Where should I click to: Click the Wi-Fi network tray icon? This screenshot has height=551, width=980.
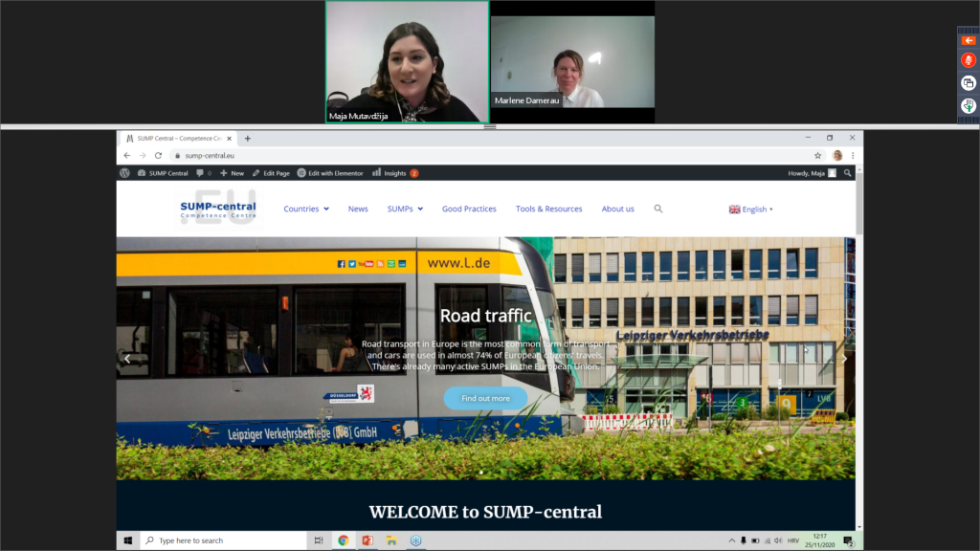(x=767, y=540)
